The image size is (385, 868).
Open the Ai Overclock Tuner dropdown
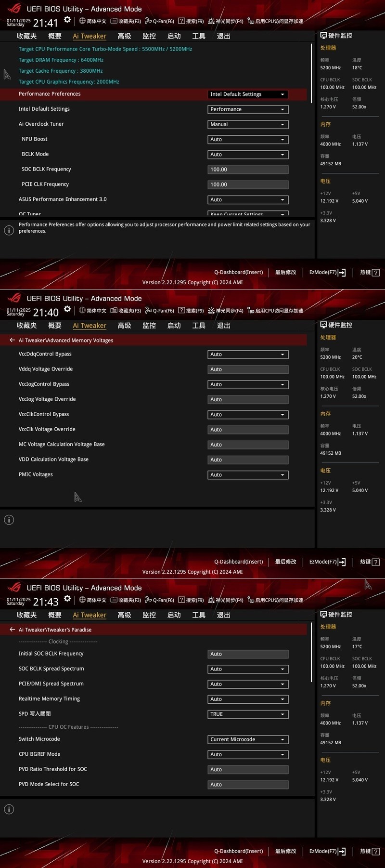pyautogui.click(x=248, y=124)
